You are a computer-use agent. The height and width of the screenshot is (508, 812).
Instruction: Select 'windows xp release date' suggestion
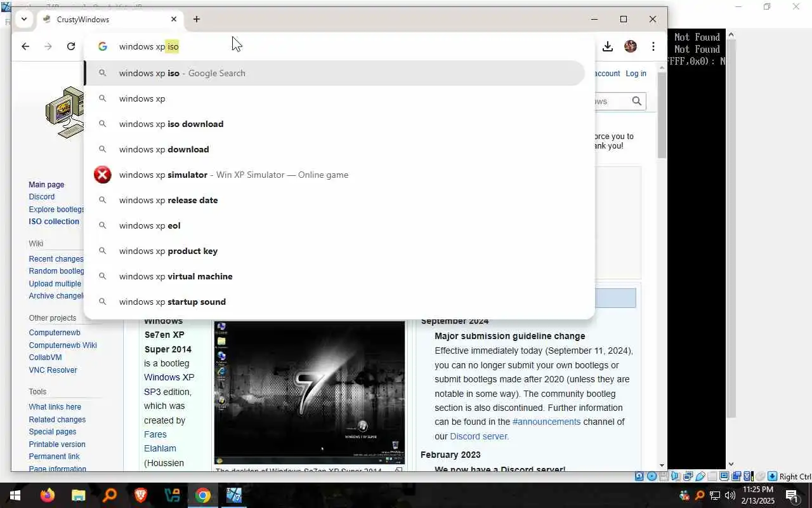[334, 200]
